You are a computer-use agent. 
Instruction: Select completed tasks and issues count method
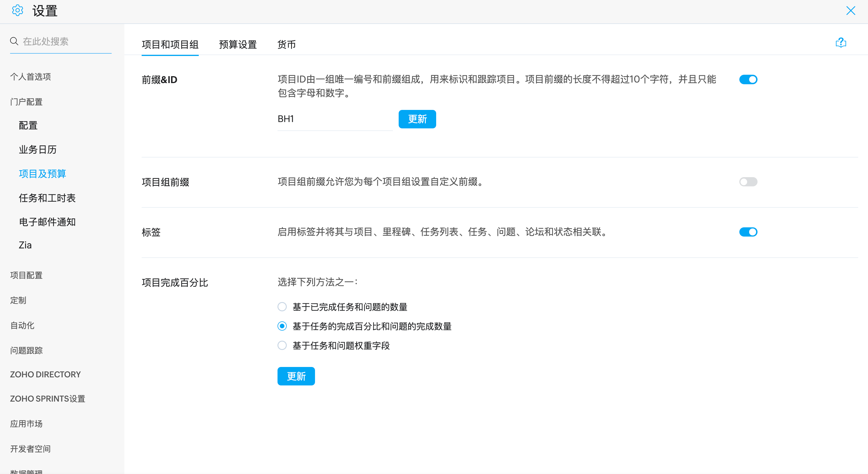coord(282,307)
